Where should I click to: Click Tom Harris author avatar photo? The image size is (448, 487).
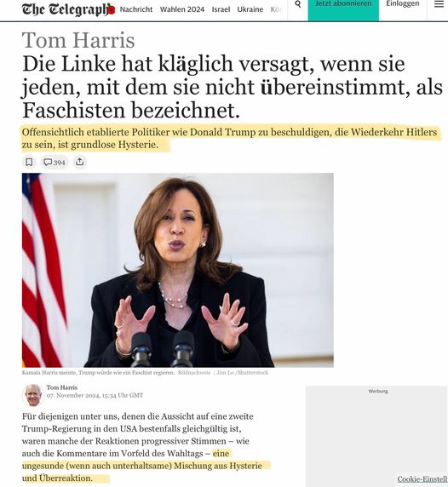(x=33, y=395)
